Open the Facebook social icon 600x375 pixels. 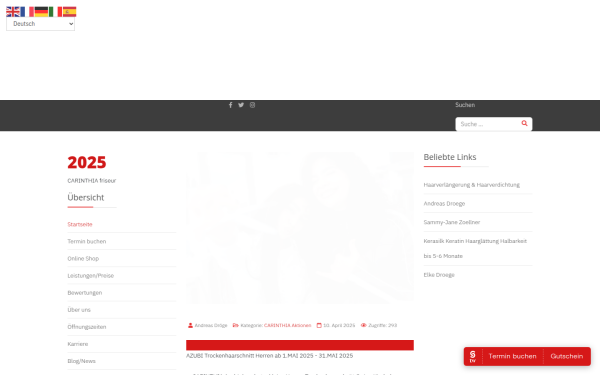[x=230, y=105]
